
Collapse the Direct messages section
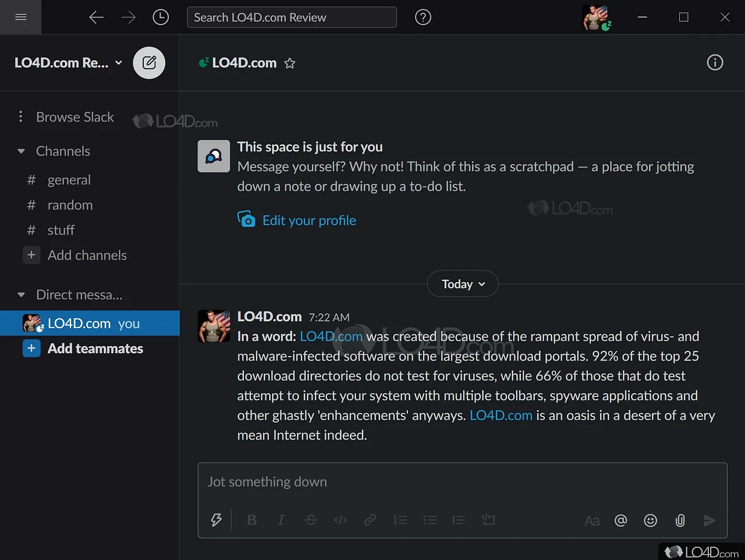pos(22,295)
